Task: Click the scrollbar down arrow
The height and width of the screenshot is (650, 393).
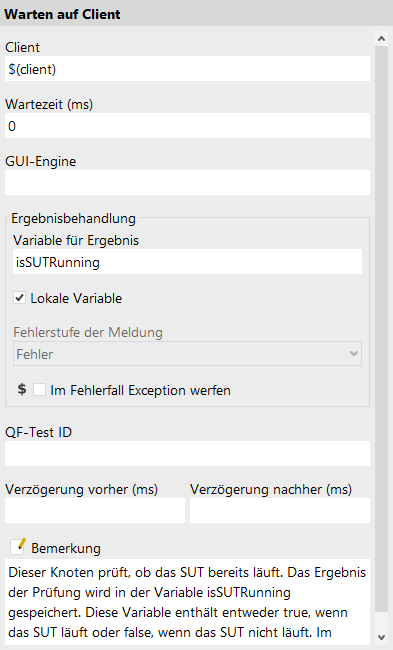Action: click(x=381, y=637)
